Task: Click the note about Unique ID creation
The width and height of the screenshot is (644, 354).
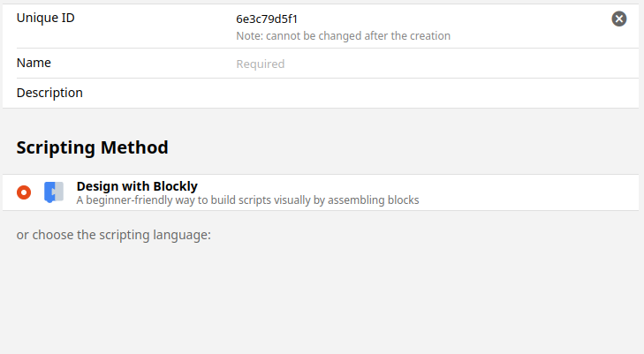Action: pos(343,36)
